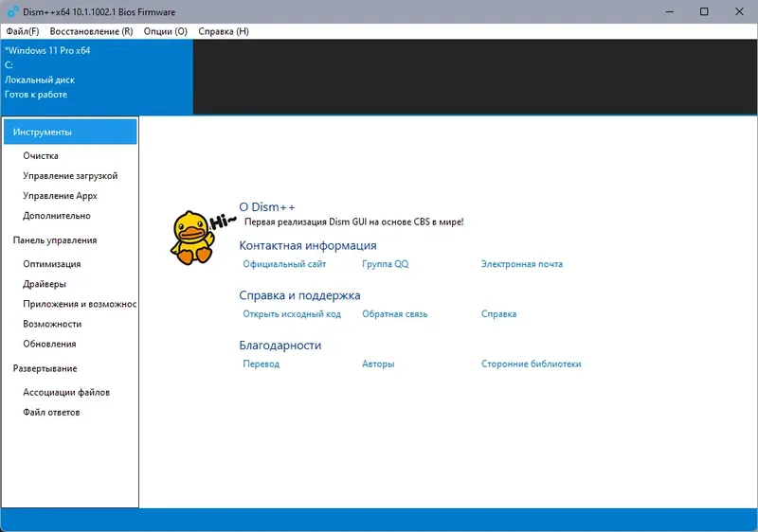This screenshot has height=532, width=758.
Task: Open Очистка in the sidebar
Action: point(41,156)
